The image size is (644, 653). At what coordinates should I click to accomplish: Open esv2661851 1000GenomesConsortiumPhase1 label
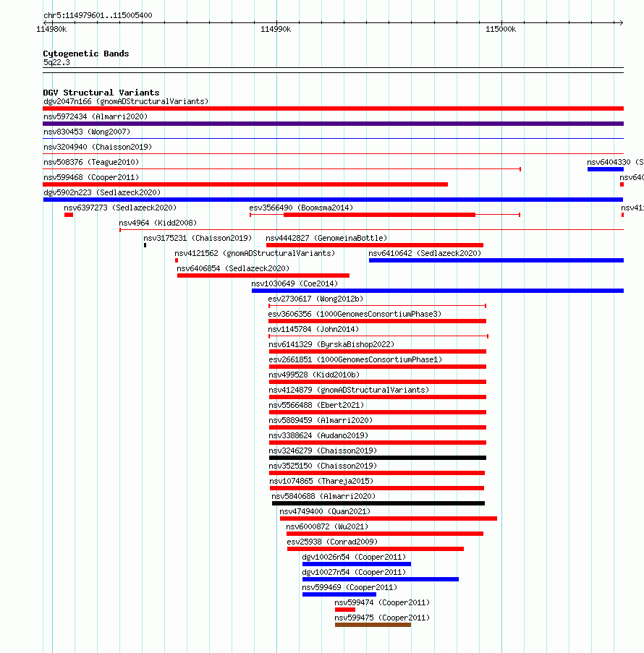point(355,359)
